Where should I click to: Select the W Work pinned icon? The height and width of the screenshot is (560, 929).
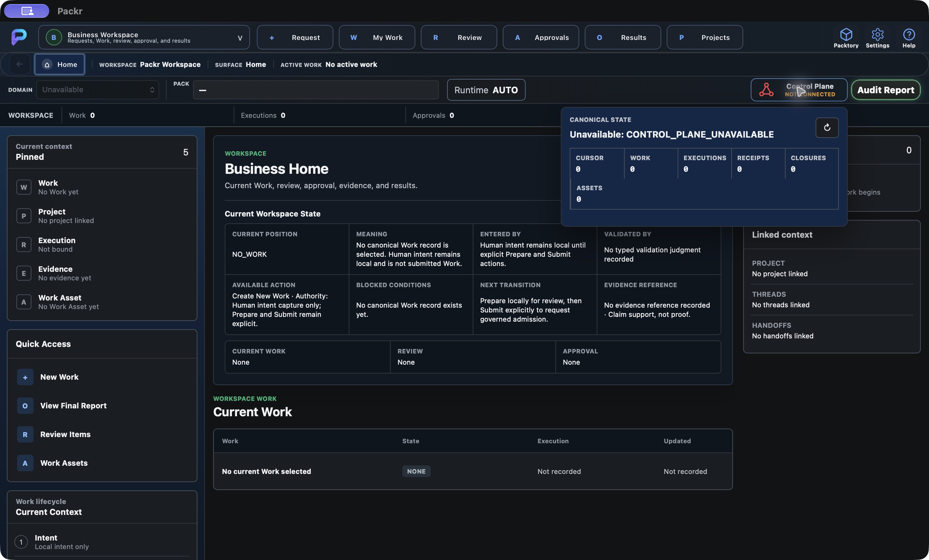24,187
